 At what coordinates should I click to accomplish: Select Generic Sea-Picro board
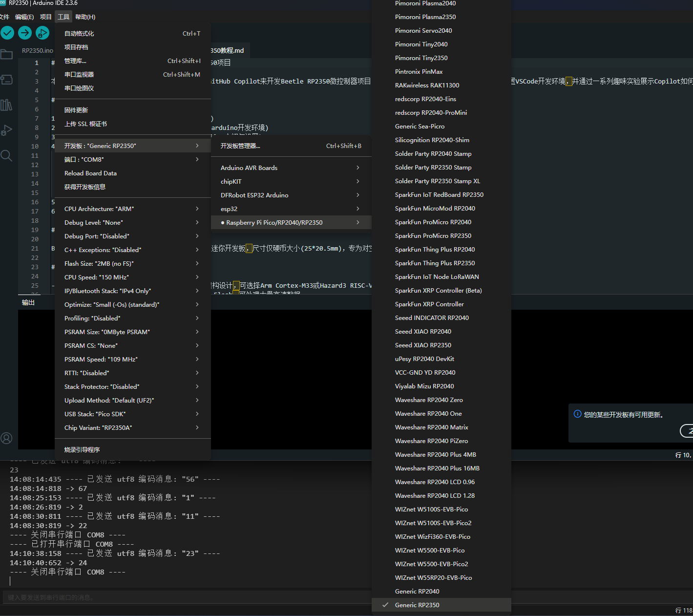pyautogui.click(x=441, y=126)
